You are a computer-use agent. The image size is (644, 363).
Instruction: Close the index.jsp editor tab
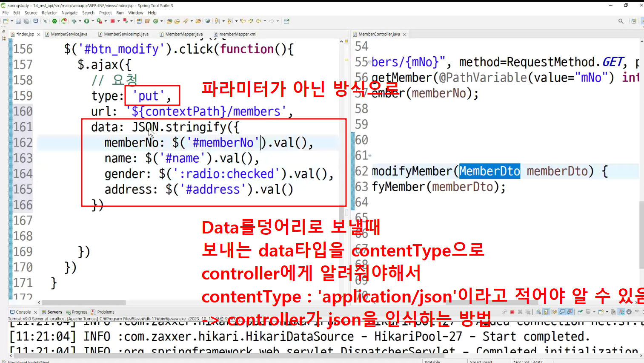39,34
